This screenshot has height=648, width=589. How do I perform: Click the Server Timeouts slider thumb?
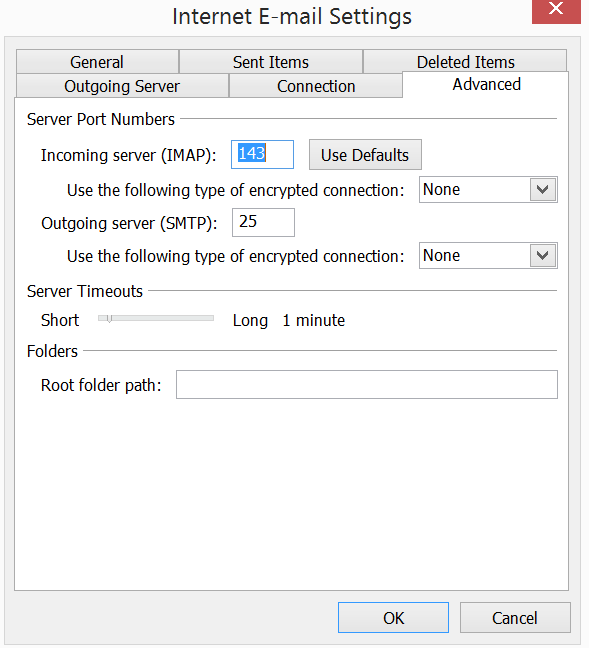109,319
